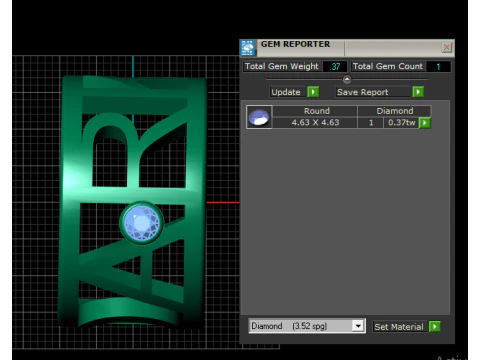Viewport: 480px width, 360px height.
Task: Select the round gem thumbnail in the list
Action: (x=259, y=117)
